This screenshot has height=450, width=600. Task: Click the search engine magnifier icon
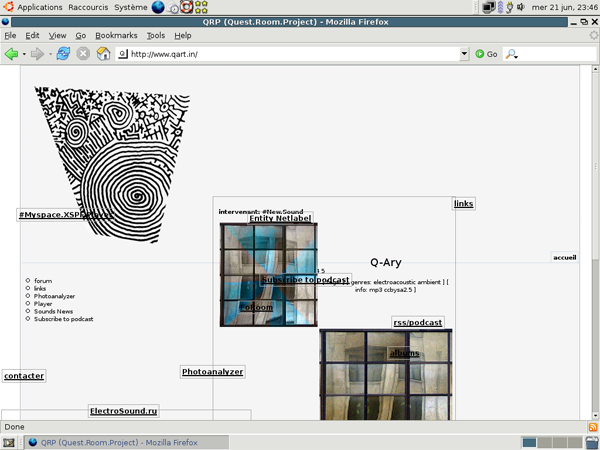(511, 54)
